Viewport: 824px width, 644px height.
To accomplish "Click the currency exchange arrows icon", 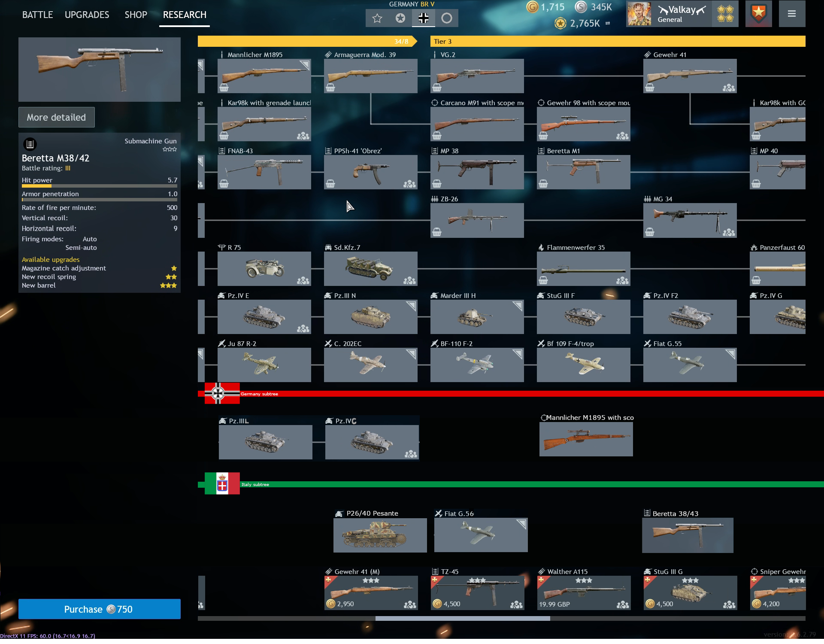I will [x=608, y=23].
